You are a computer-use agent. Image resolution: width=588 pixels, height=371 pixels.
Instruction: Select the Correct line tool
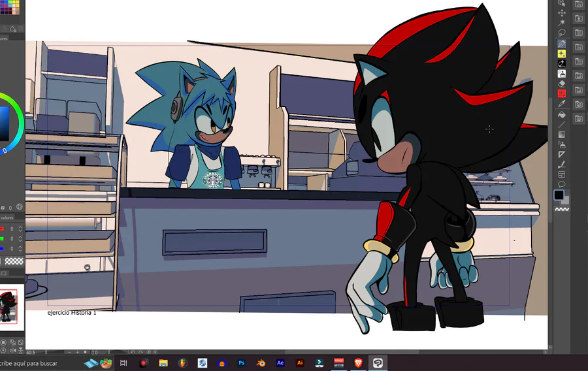coord(562,165)
